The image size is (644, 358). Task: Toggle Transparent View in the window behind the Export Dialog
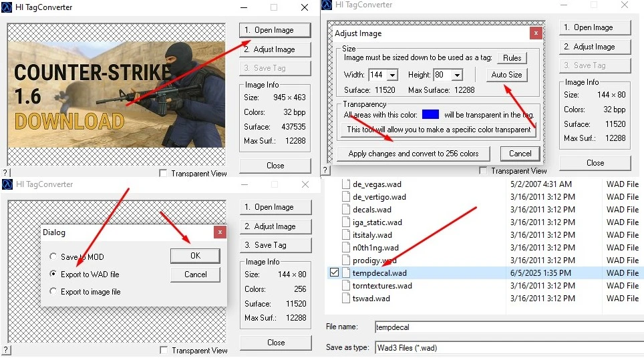pyautogui.click(x=164, y=351)
